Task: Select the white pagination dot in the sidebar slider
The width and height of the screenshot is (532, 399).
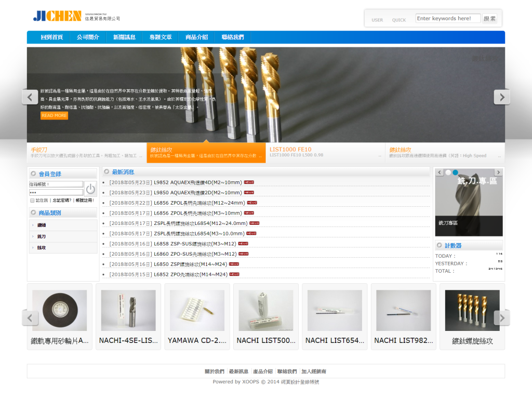Action: (448, 172)
